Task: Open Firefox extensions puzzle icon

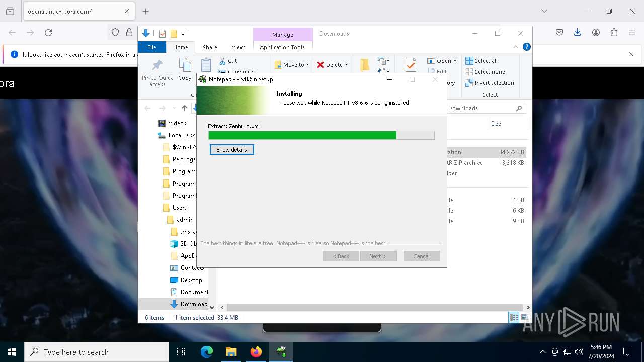Action: (x=614, y=32)
